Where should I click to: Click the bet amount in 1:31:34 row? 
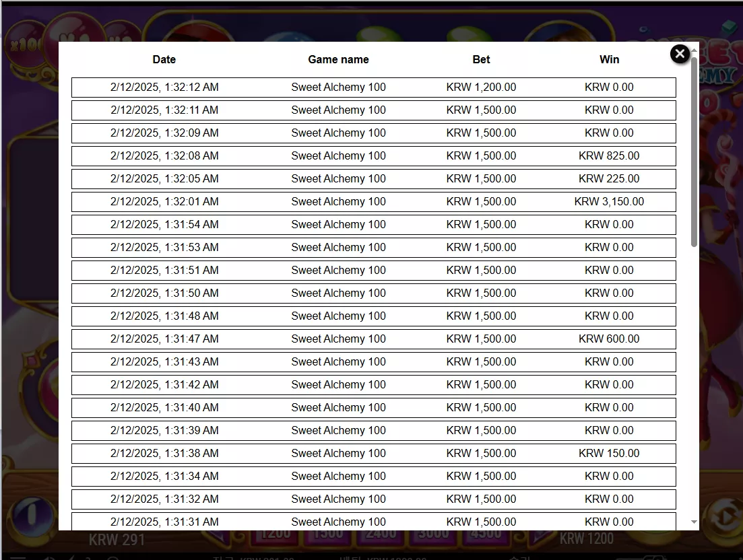(x=481, y=477)
